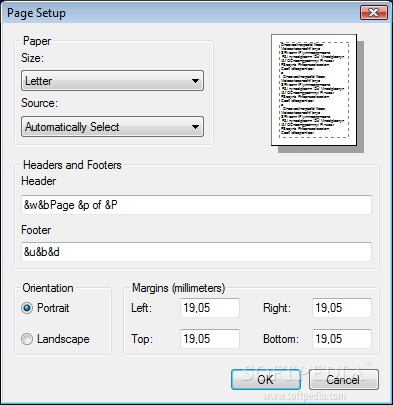Click into the Footer text field
393x405 pixels.
click(x=196, y=252)
